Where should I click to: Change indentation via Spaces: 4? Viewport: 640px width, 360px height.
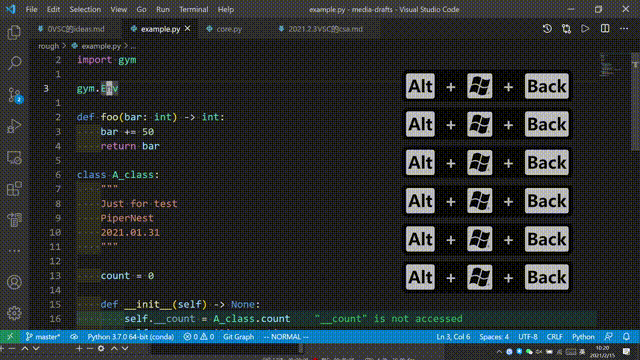point(494,337)
